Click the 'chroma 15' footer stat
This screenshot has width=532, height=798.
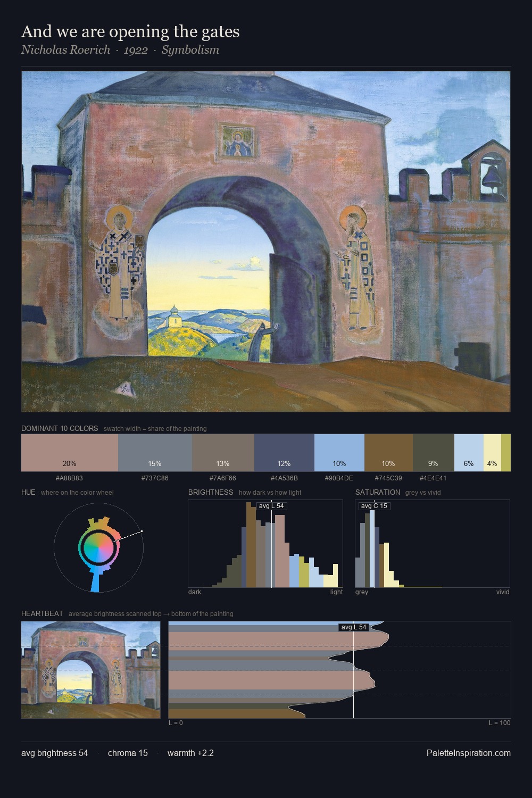coord(128,753)
